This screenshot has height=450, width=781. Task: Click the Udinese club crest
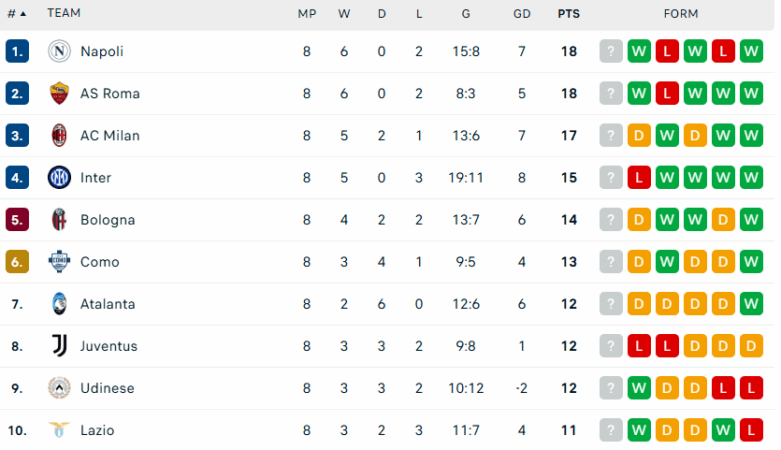click(59, 388)
